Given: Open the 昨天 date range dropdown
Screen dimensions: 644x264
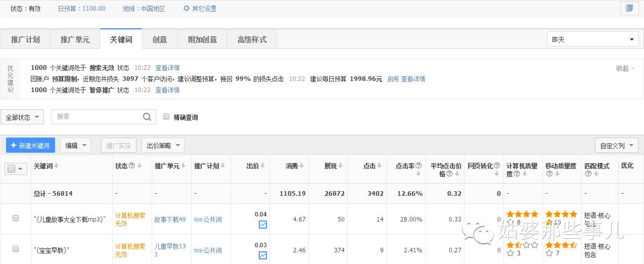Looking at the screenshot, I should (x=593, y=39).
